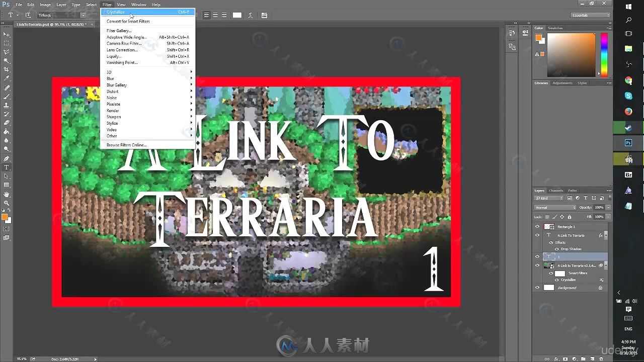Image resolution: width=644 pixels, height=362 pixels.
Task: Create new group folder icon in Layers
Action: point(583,359)
